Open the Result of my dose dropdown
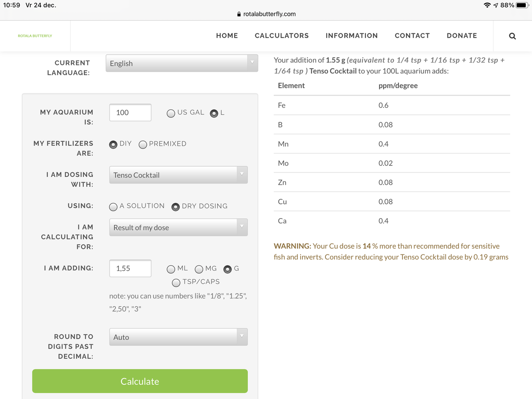This screenshot has height=399, width=532. point(178,227)
